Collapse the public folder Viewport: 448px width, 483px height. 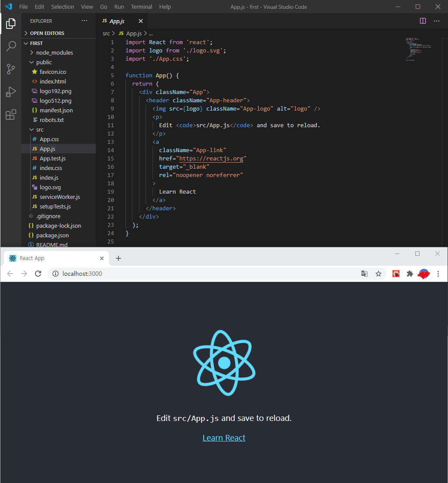click(x=59, y=62)
